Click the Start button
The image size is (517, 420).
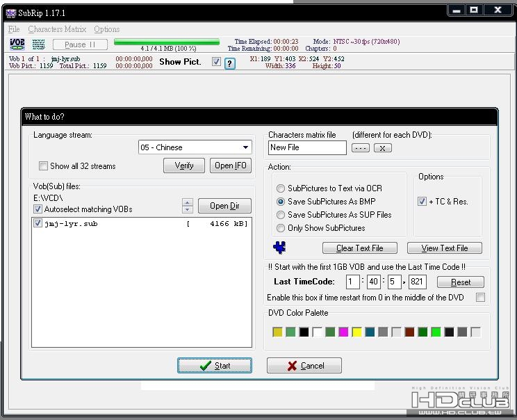pyautogui.click(x=215, y=366)
